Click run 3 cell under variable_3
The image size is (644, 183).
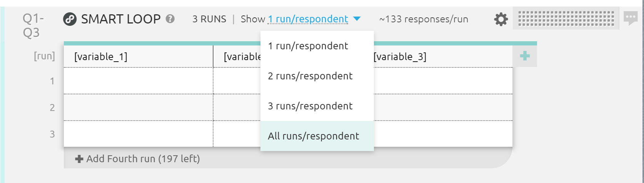coord(442,134)
